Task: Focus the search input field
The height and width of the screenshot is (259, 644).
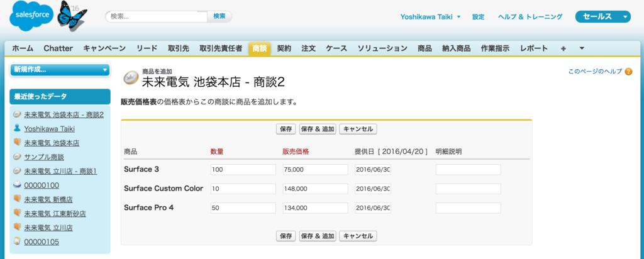Action: [x=157, y=16]
